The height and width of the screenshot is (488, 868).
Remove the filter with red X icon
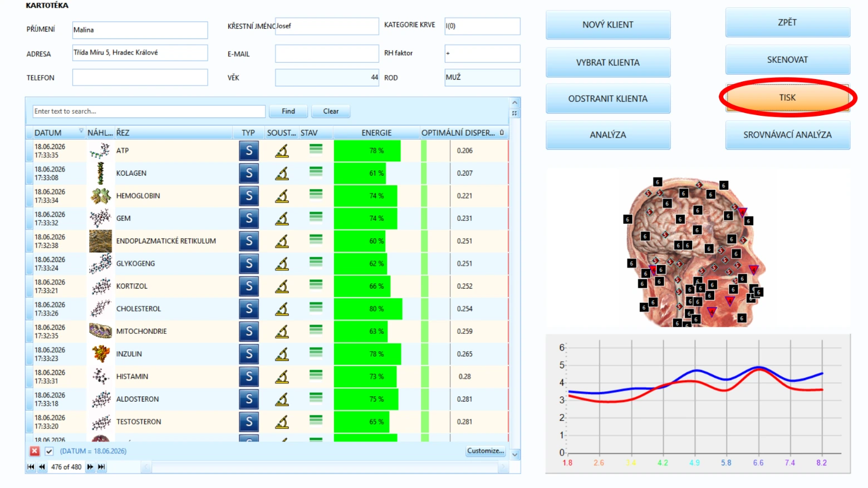tap(35, 451)
